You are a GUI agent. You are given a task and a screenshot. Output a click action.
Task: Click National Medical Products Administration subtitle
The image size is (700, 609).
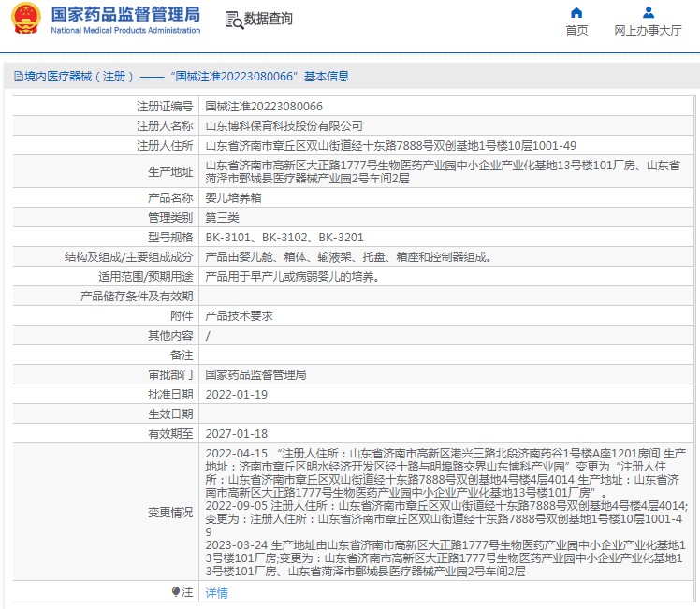(x=125, y=30)
